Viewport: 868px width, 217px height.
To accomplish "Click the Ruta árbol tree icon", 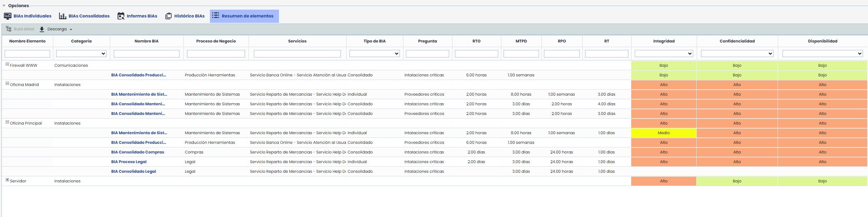I will pos(9,29).
